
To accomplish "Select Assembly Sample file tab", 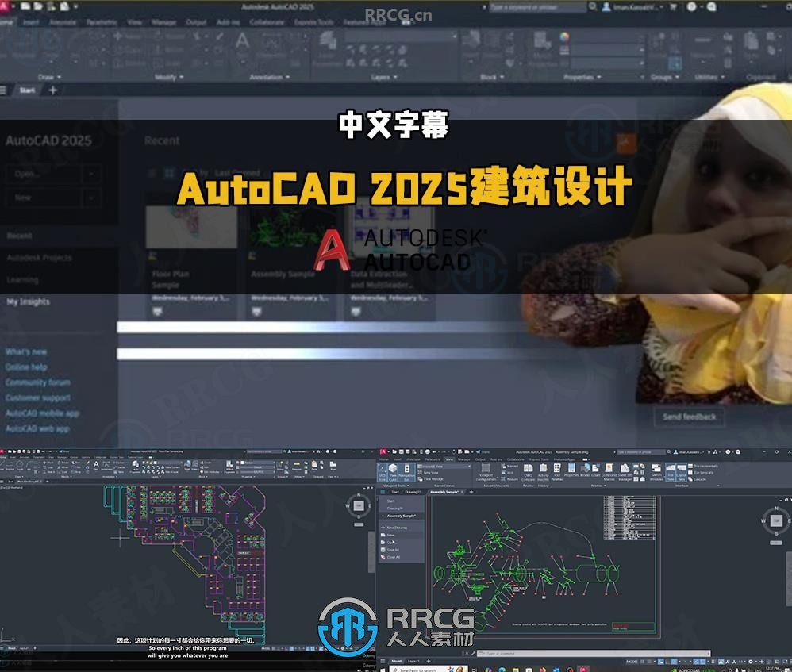I will click(x=445, y=492).
